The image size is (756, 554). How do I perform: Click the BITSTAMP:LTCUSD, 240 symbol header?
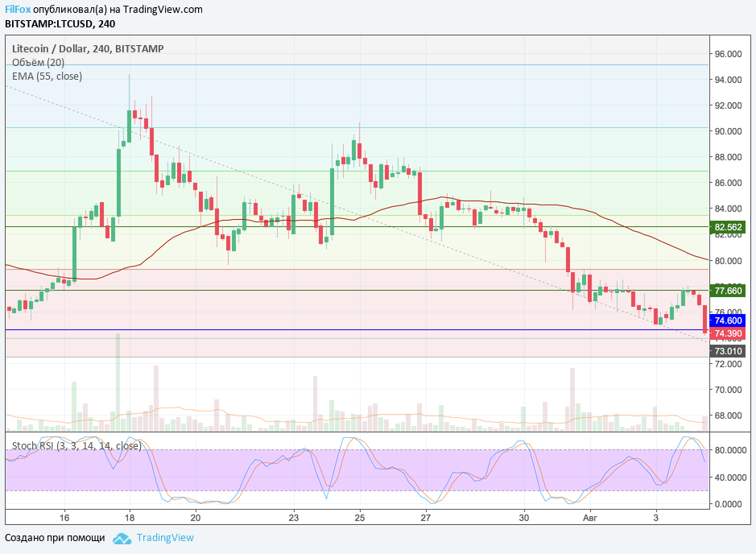[60, 24]
